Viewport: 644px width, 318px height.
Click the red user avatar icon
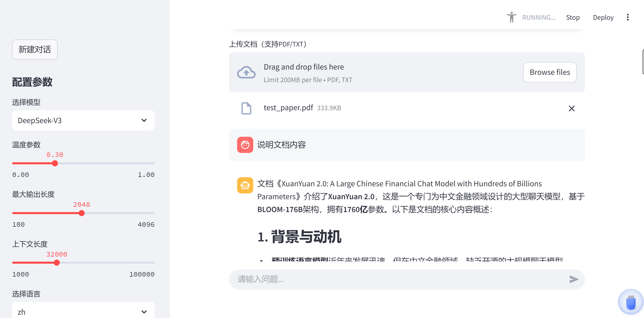[x=245, y=145]
